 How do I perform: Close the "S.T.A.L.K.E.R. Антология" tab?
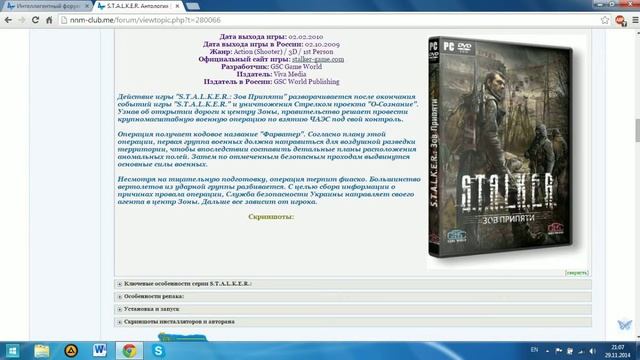point(177,6)
